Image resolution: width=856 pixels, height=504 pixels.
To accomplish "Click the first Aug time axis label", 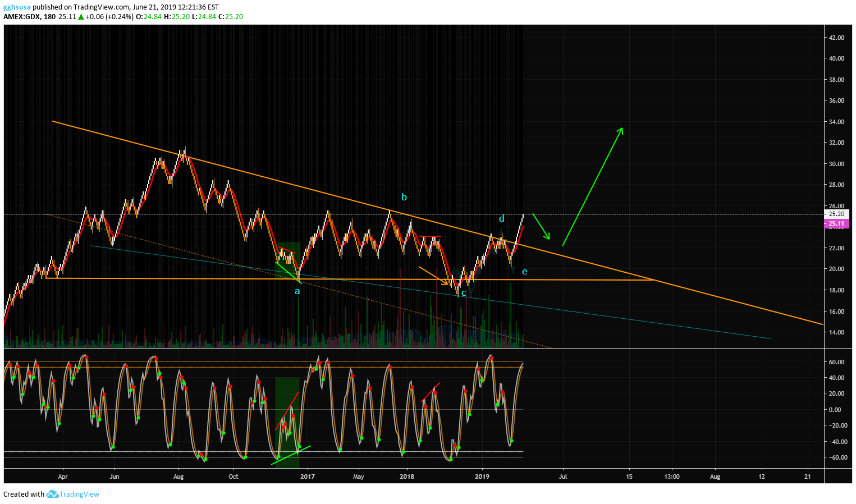I will [178, 476].
